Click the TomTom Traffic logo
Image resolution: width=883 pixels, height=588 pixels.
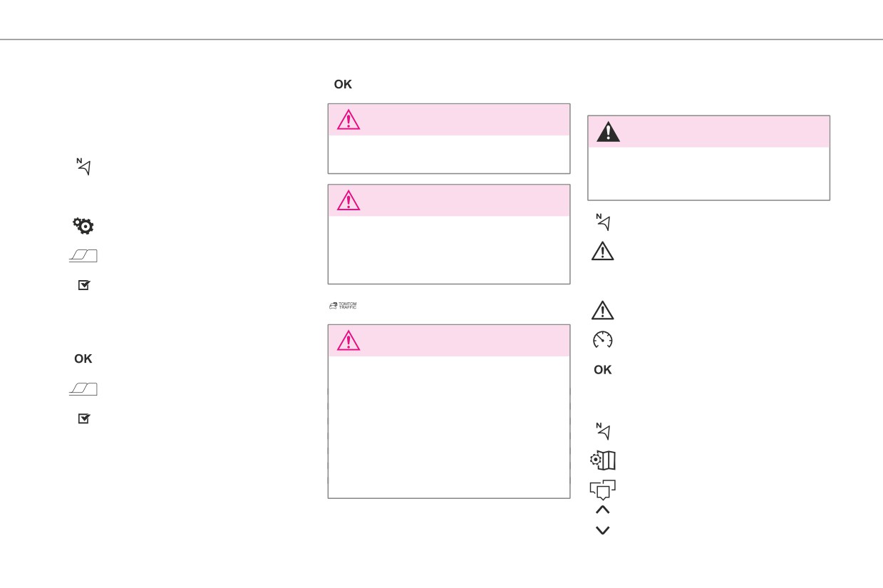pos(343,306)
